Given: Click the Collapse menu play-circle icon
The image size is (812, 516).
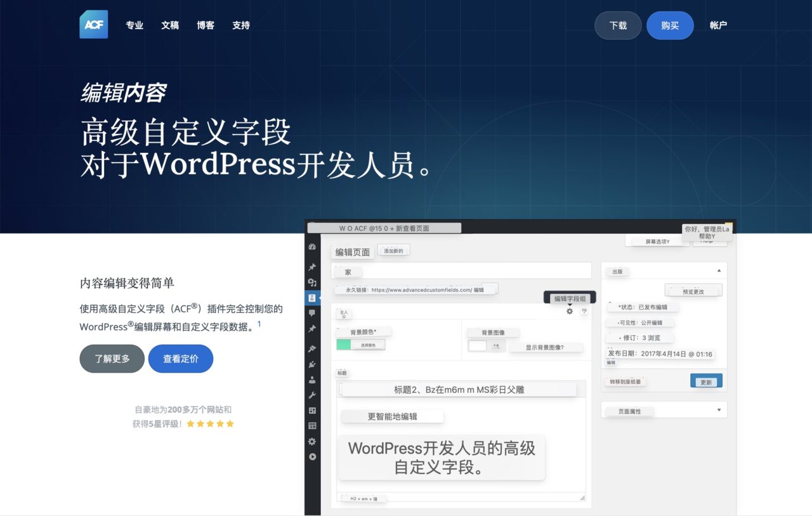Looking at the screenshot, I should point(312,456).
